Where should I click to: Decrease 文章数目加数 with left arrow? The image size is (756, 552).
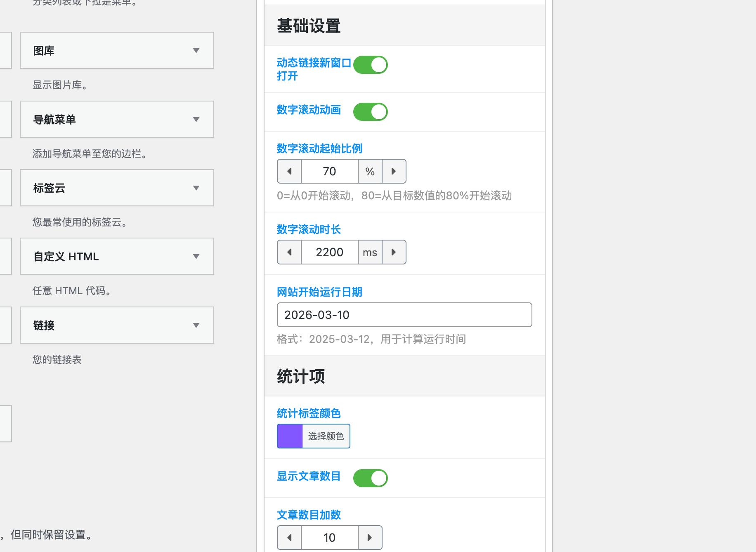tap(289, 538)
